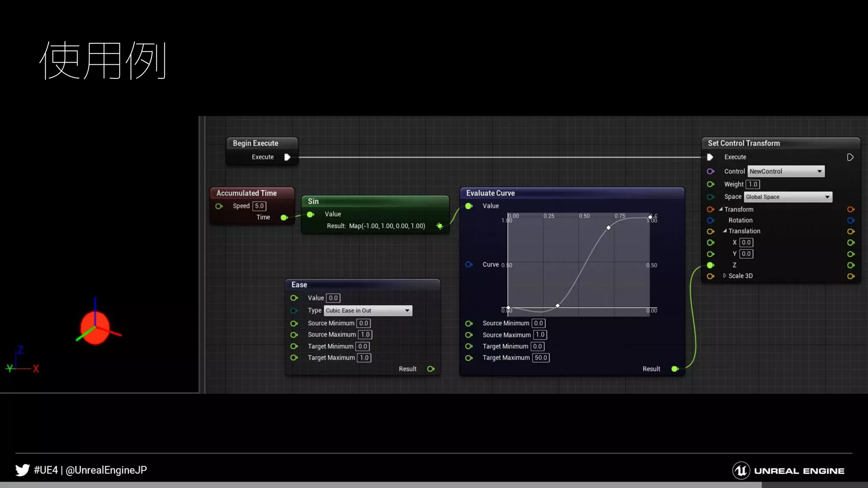Click Evaluate Curve Target Maximum field 50.0

coord(540,358)
